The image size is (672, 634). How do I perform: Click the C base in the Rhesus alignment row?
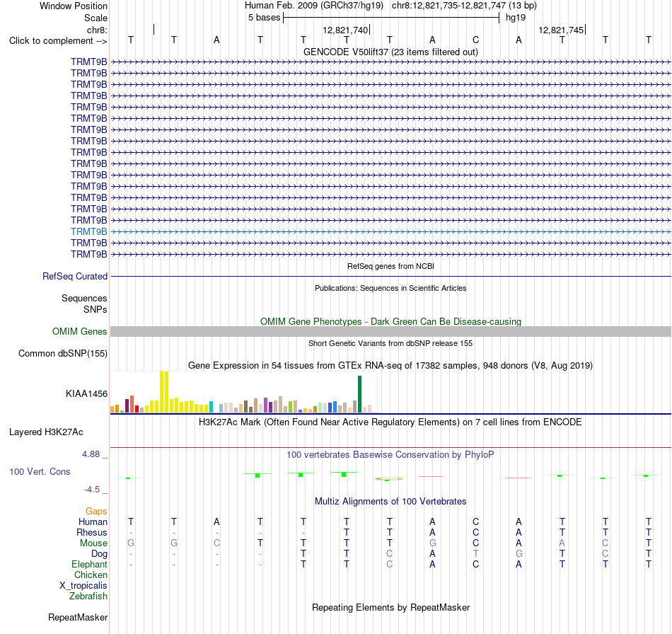click(x=476, y=532)
